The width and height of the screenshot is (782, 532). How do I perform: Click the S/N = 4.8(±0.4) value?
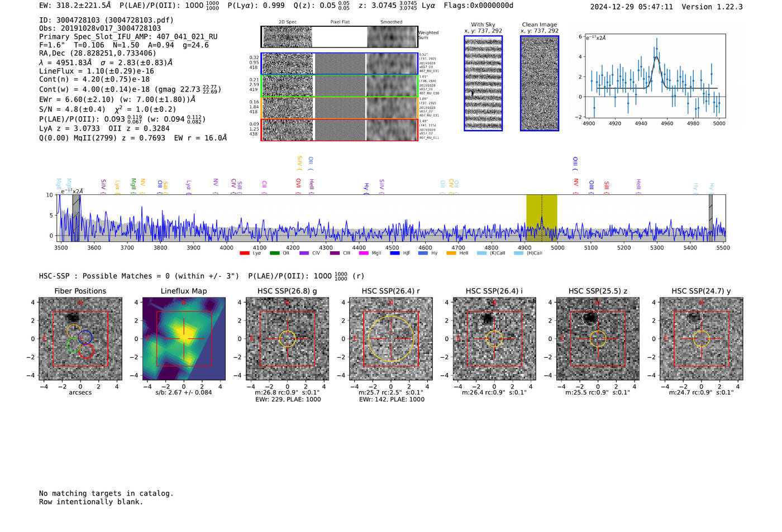point(72,109)
